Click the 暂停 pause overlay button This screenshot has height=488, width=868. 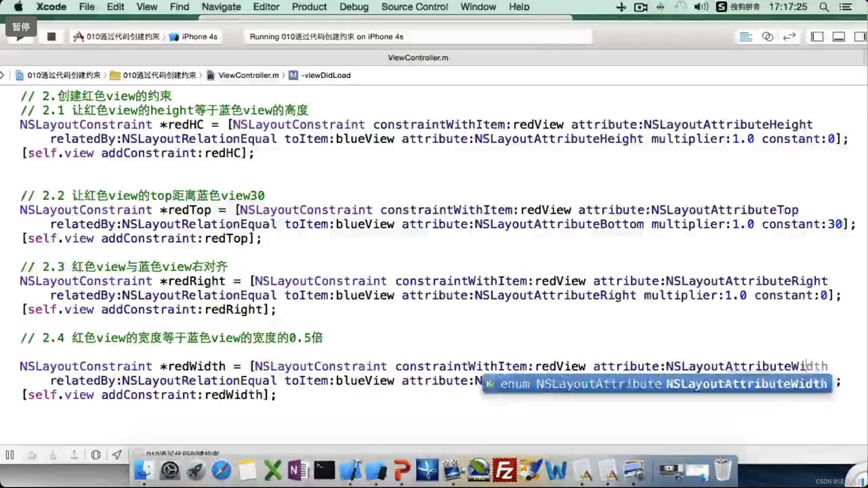tap(21, 26)
